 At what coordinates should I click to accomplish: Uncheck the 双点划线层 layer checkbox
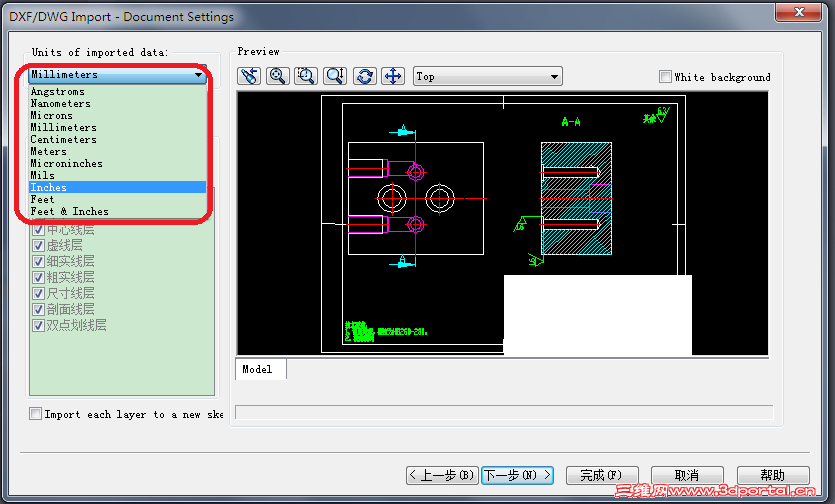pos(38,326)
